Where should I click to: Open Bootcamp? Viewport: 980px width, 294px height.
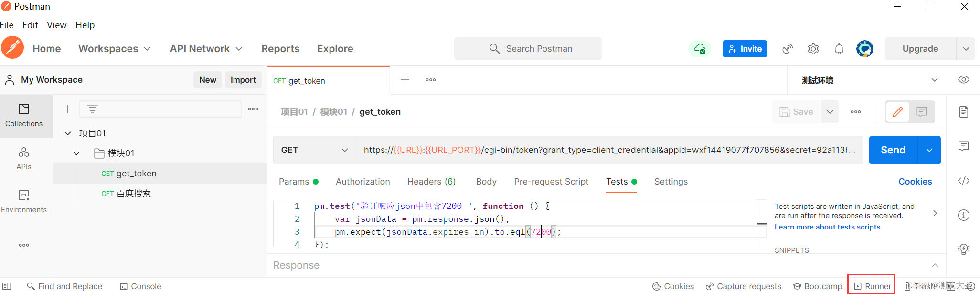point(818,286)
